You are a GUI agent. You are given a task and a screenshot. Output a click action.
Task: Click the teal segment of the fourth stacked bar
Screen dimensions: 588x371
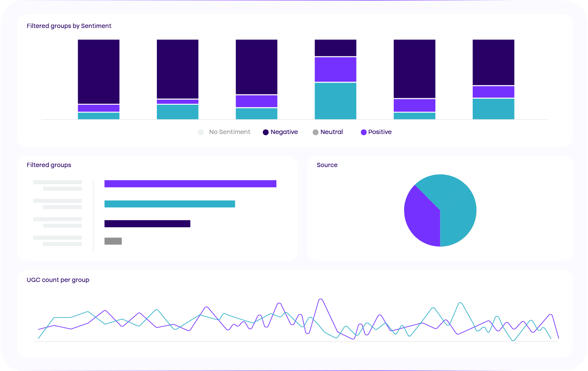(335, 101)
